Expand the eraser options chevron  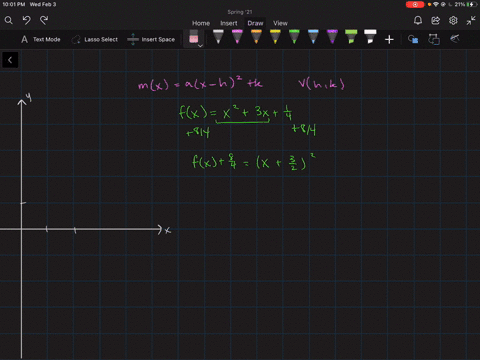(x=200, y=46)
